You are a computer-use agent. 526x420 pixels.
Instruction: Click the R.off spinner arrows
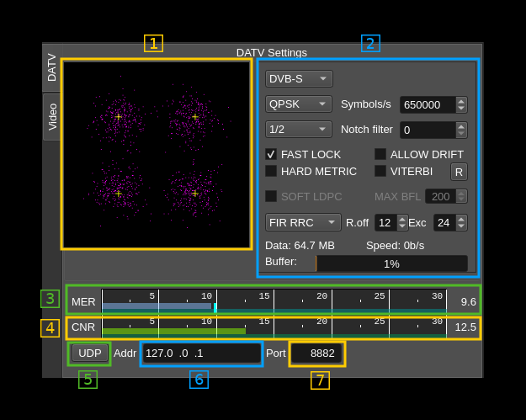click(x=402, y=222)
